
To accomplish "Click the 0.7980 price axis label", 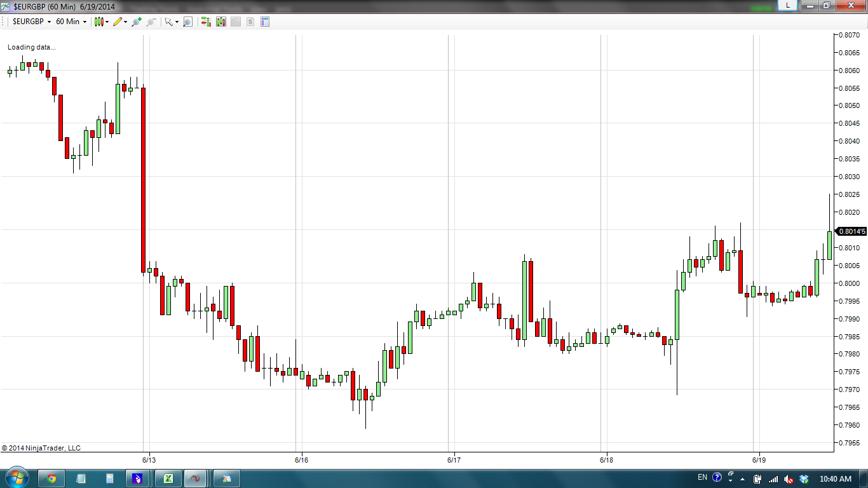I will 850,354.
